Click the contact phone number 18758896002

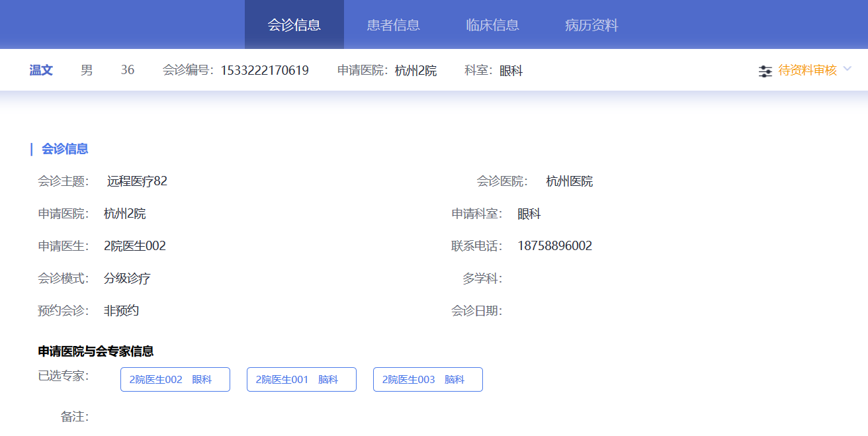tap(554, 246)
